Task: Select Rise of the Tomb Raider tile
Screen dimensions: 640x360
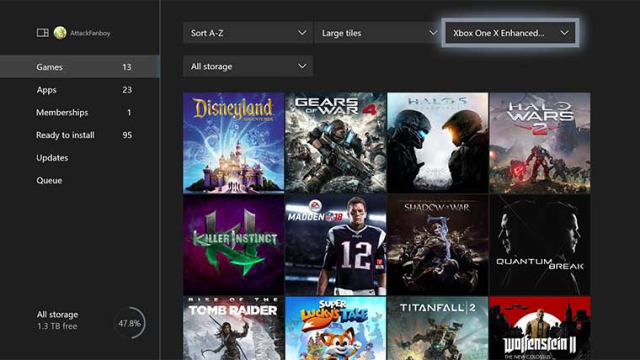Action: (x=233, y=328)
